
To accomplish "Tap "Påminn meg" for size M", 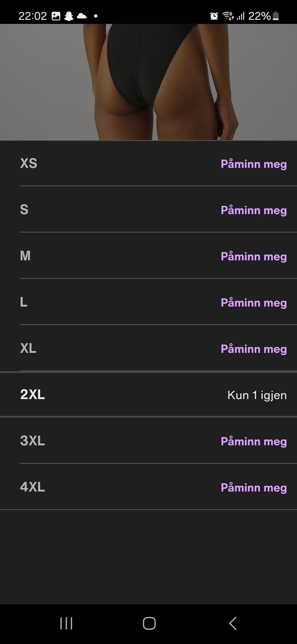I will point(254,256).
